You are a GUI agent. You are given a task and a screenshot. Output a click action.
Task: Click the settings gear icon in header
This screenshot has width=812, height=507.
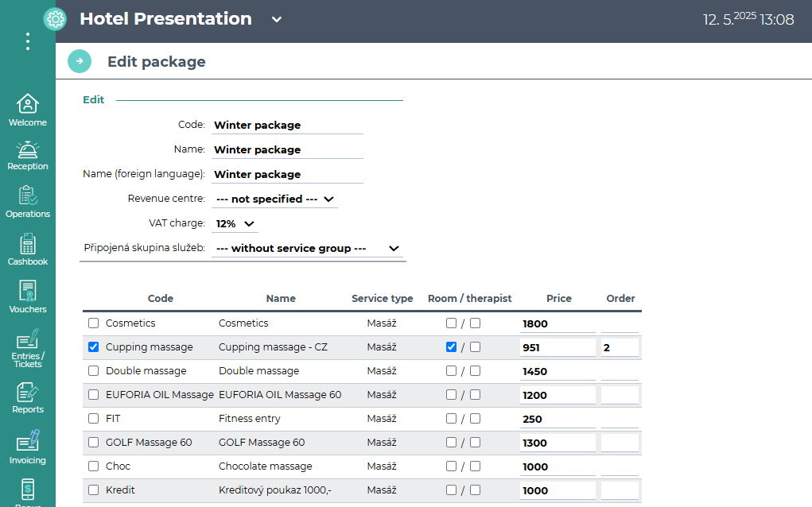coord(55,19)
